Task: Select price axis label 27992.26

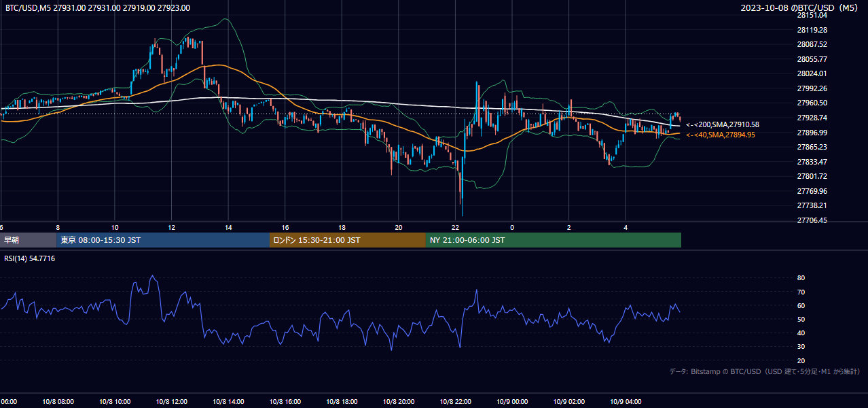Action: (x=812, y=88)
